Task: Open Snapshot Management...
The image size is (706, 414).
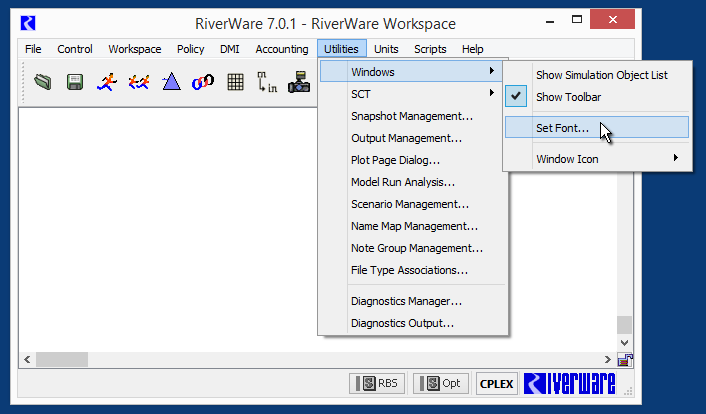Action: pos(411,116)
